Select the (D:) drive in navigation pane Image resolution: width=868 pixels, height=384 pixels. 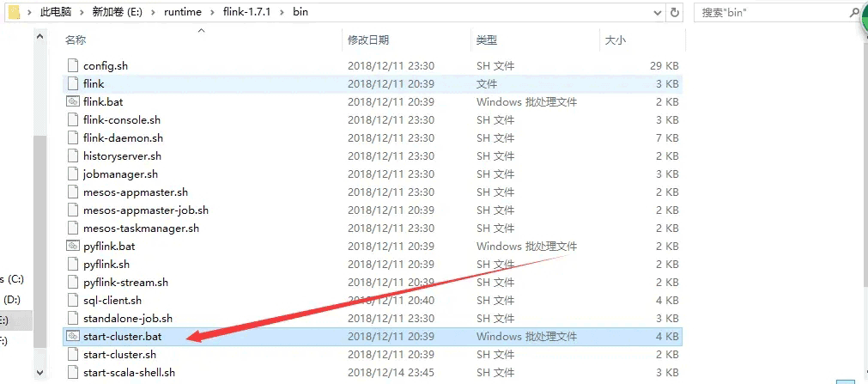[x=11, y=300]
